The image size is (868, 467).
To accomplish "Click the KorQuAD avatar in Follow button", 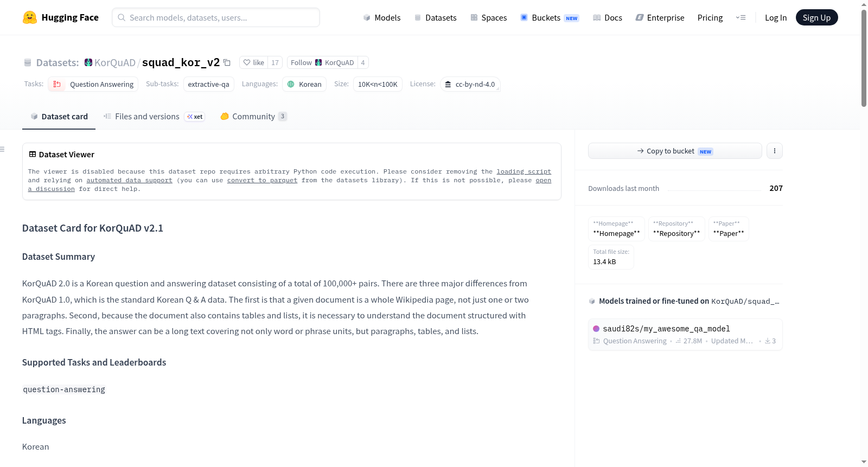I will [x=318, y=62].
